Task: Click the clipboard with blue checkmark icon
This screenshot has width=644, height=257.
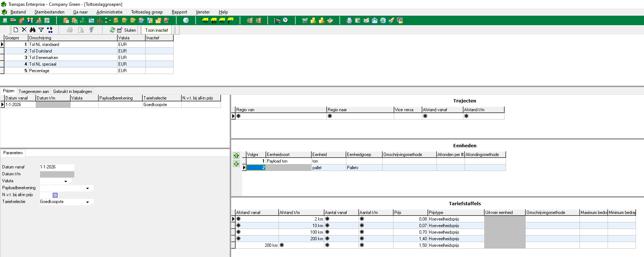Action: coord(142,20)
